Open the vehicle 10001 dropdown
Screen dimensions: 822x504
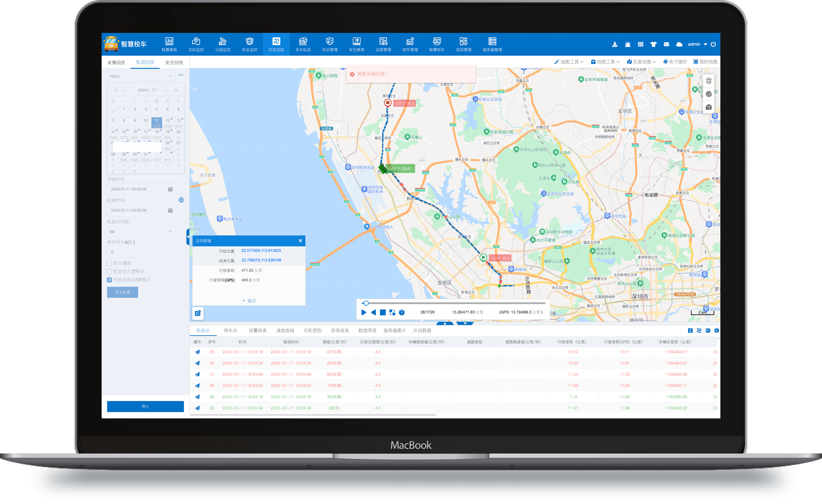point(141,76)
